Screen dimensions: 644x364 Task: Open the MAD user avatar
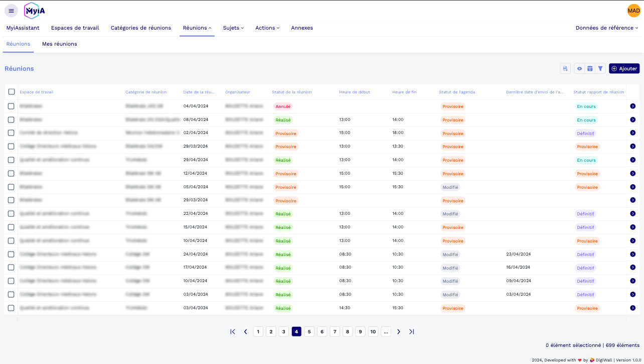click(x=633, y=11)
